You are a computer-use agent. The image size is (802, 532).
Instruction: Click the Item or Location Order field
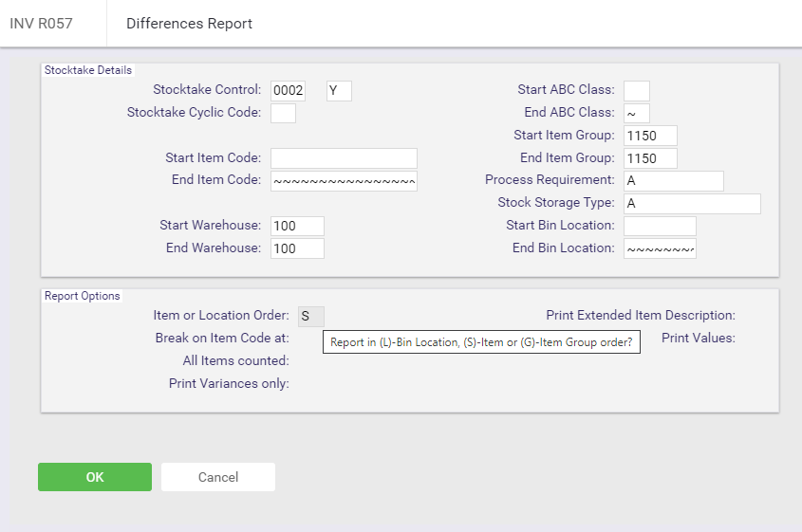(x=311, y=317)
